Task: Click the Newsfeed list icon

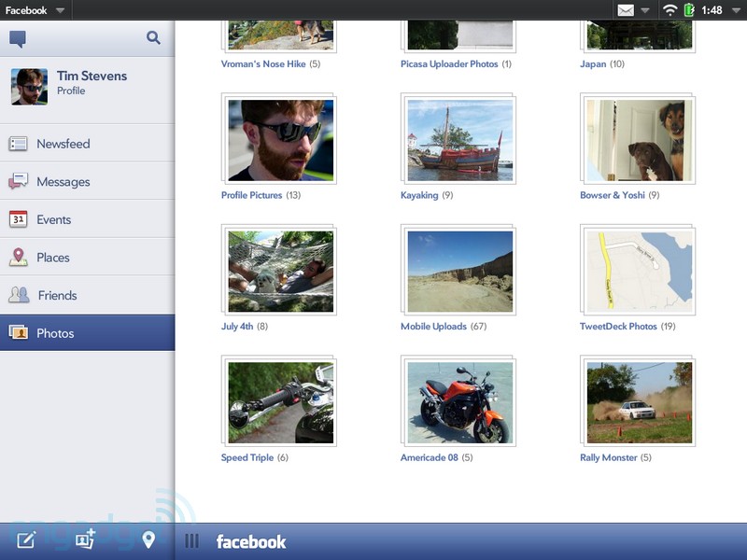Action: 18,144
